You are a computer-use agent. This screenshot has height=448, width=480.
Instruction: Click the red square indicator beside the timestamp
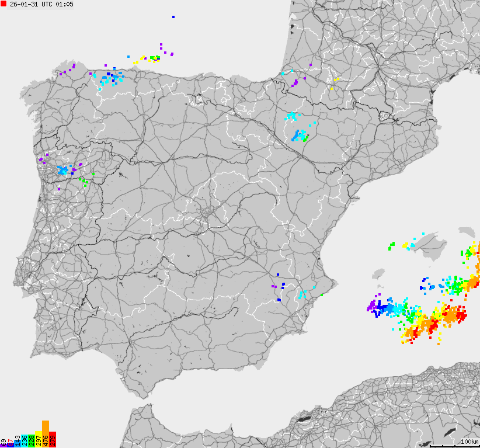click(5, 5)
